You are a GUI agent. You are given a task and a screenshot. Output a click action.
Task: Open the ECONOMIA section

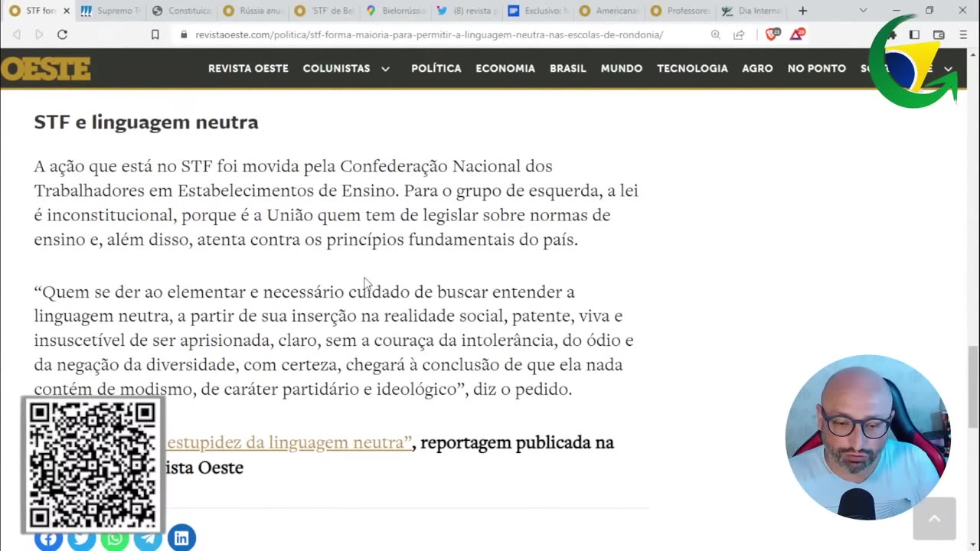(x=505, y=68)
